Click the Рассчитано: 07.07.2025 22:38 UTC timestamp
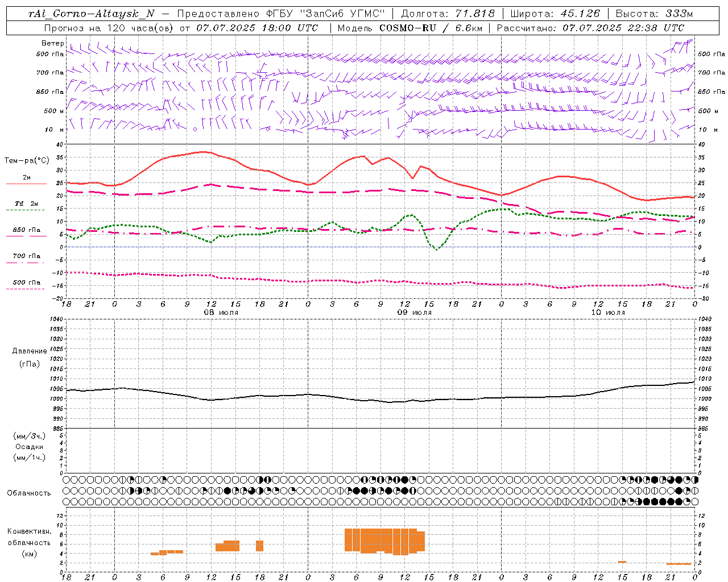 (590, 28)
